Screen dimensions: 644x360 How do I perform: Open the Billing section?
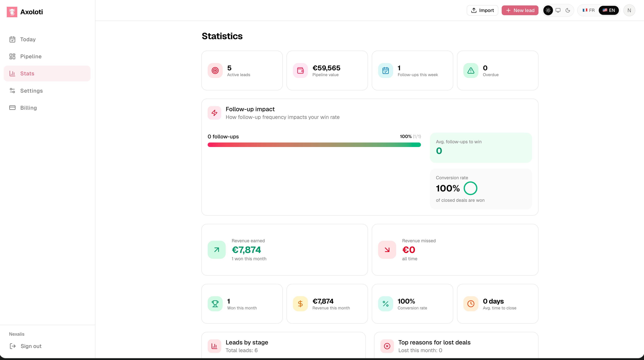[x=47, y=108]
